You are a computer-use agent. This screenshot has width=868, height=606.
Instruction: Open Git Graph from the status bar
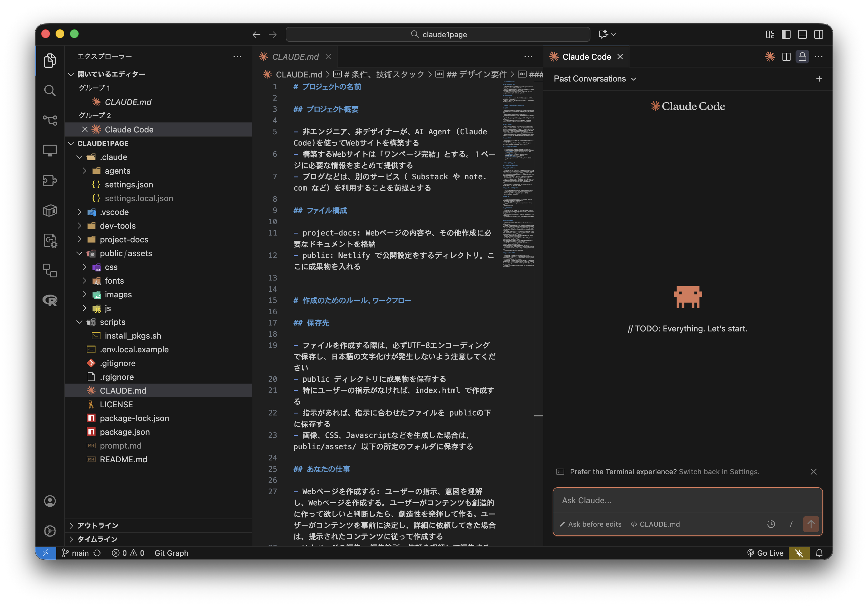click(x=171, y=553)
